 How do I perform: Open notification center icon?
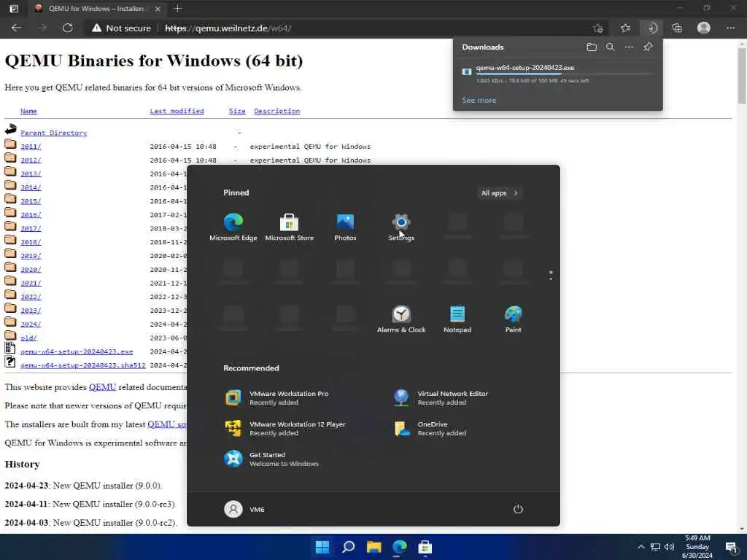[732, 547]
